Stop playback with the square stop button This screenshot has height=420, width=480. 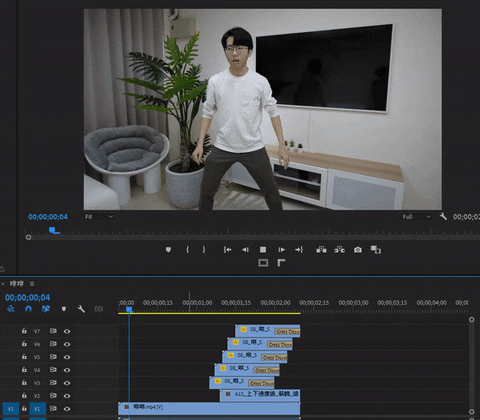click(x=263, y=249)
